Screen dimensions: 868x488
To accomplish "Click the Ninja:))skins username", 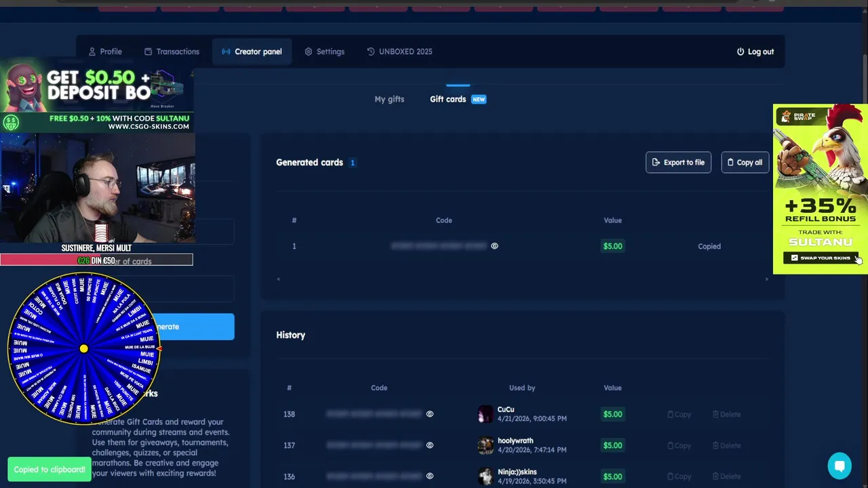I will (517, 472).
